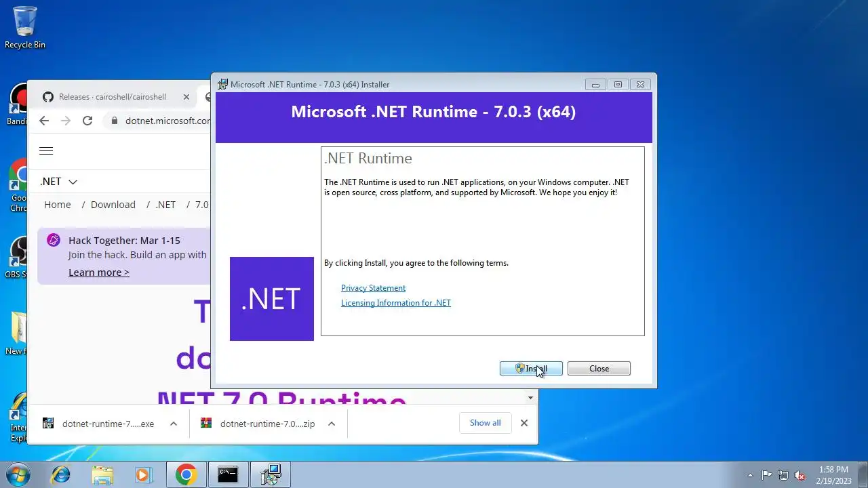
Task: Click the network tray icon
Action: 783,475
